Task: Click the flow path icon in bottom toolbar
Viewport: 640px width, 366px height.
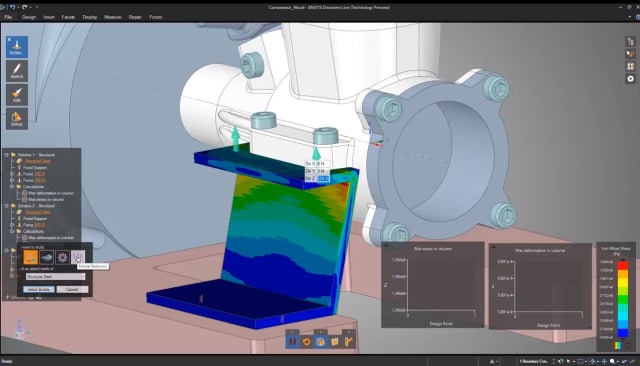Action: point(348,342)
